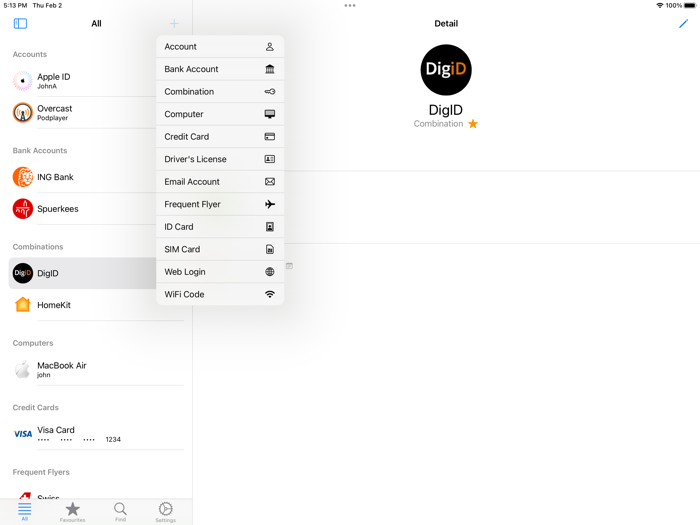Select the Frequent Flyer menu entry
700x525 pixels.
pyautogui.click(x=220, y=204)
